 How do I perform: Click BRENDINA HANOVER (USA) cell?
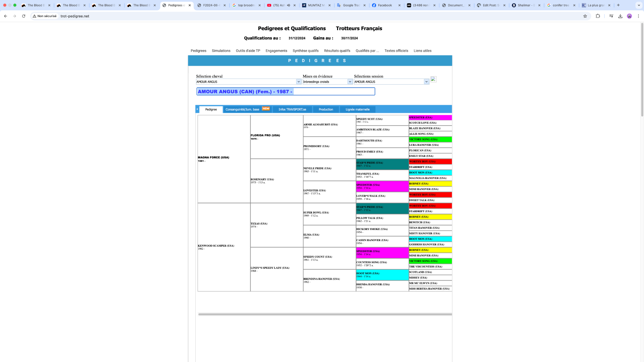pos(329,280)
